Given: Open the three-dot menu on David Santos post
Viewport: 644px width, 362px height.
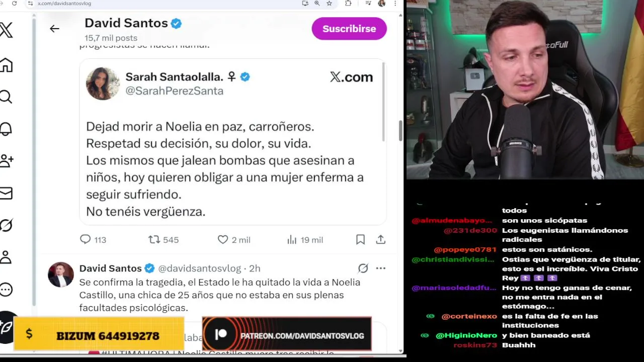Looking at the screenshot, I should 381,268.
